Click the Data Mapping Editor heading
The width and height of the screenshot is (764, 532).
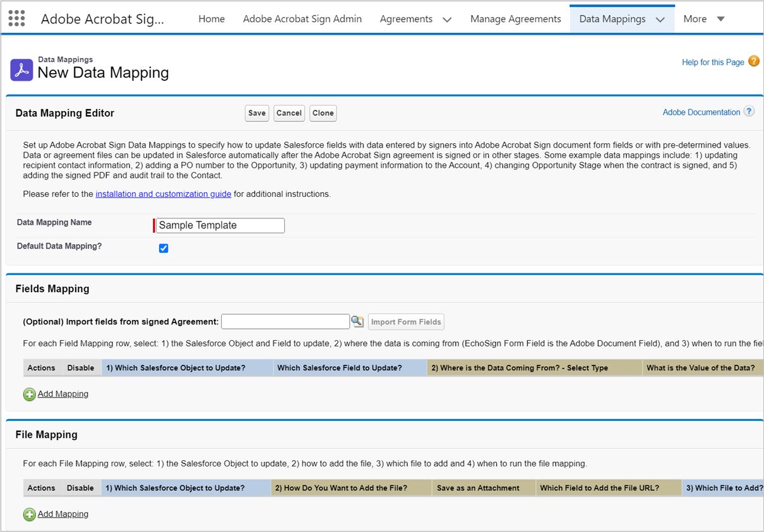pyautogui.click(x=65, y=113)
